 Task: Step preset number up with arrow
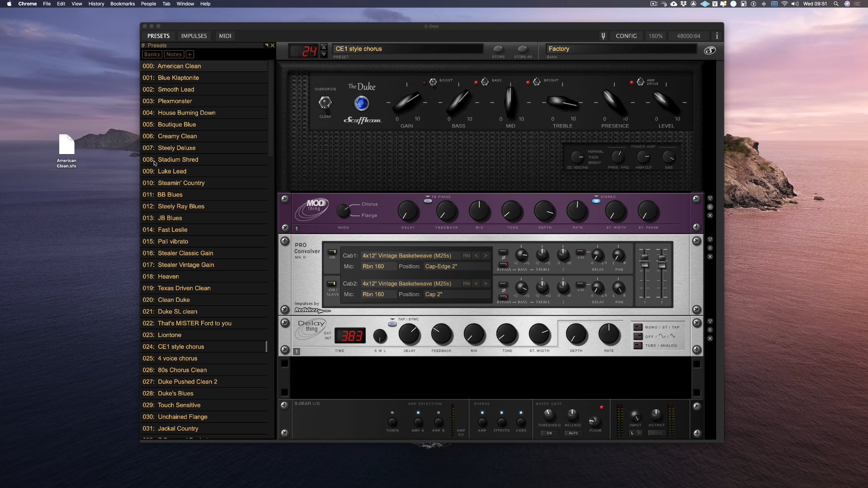[x=324, y=47]
